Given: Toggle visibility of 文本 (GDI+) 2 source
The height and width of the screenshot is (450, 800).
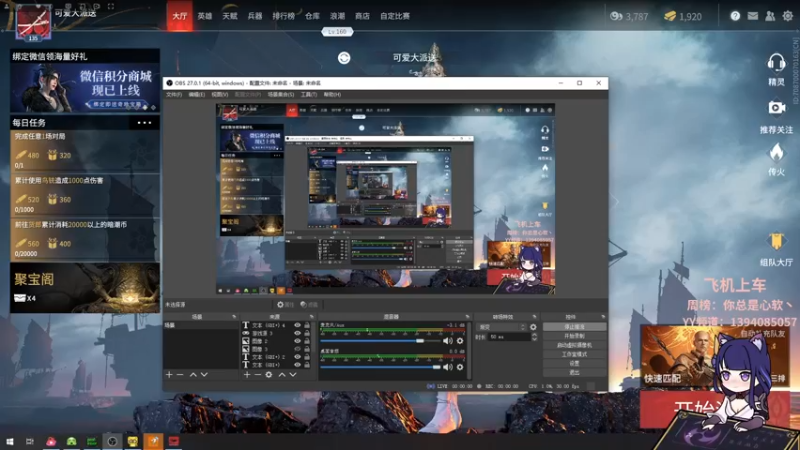Looking at the screenshot, I should click(297, 357).
